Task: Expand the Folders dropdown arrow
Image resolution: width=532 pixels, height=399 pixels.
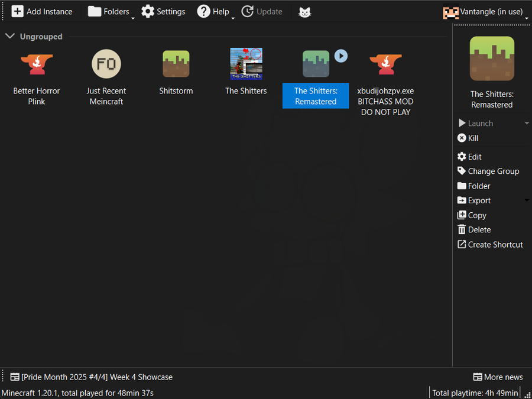Action: 133,18
